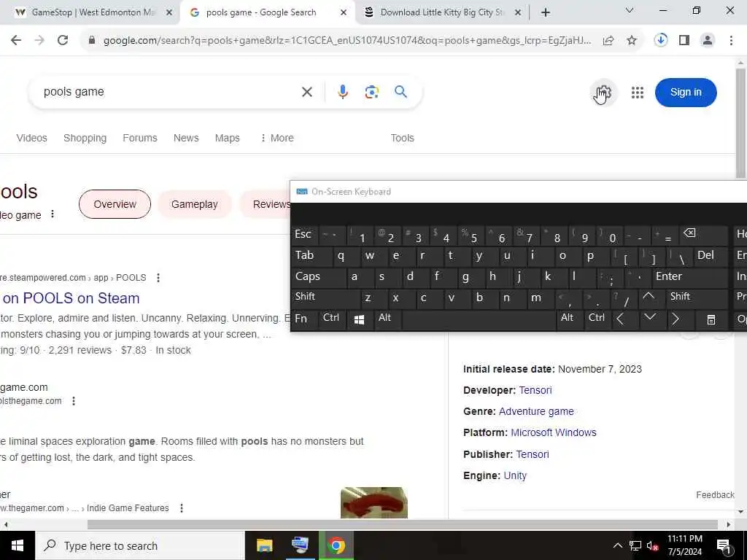
Task: Select the Overview chip
Action: click(x=115, y=204)
